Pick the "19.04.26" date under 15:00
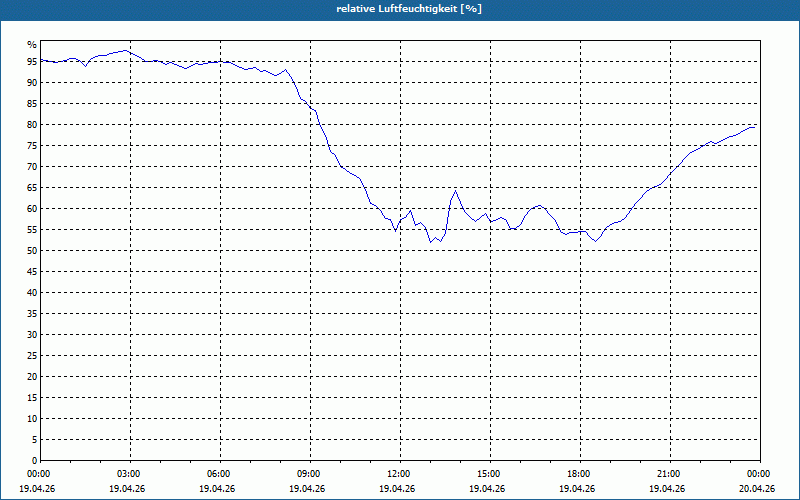 487,489
